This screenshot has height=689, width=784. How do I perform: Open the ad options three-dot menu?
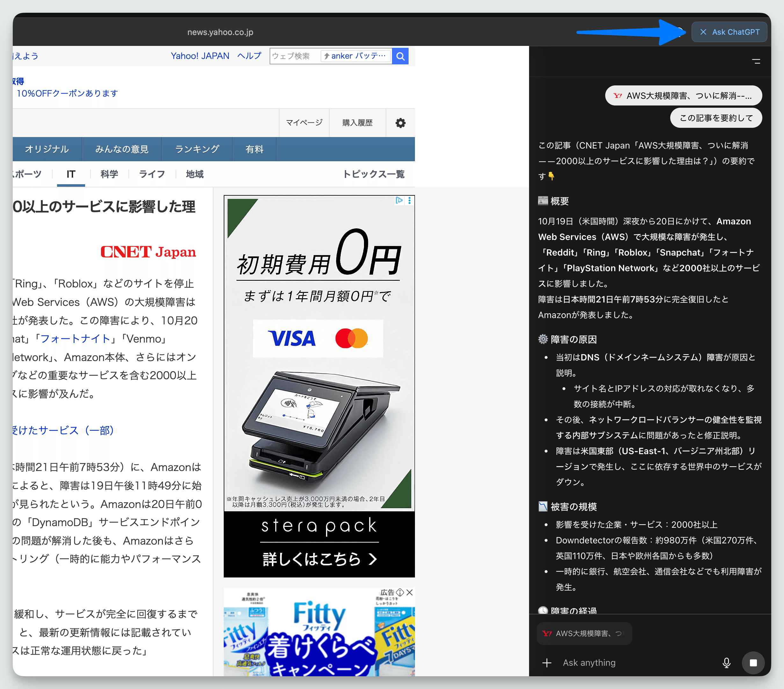410,200
